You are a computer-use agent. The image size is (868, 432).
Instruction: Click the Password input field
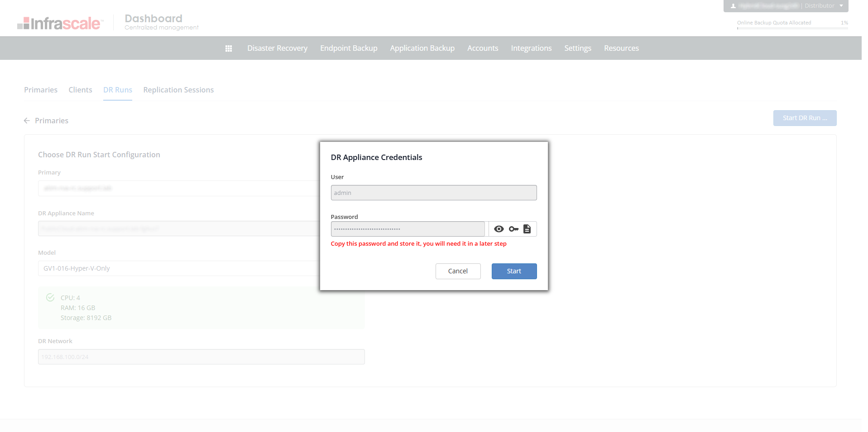408,229
